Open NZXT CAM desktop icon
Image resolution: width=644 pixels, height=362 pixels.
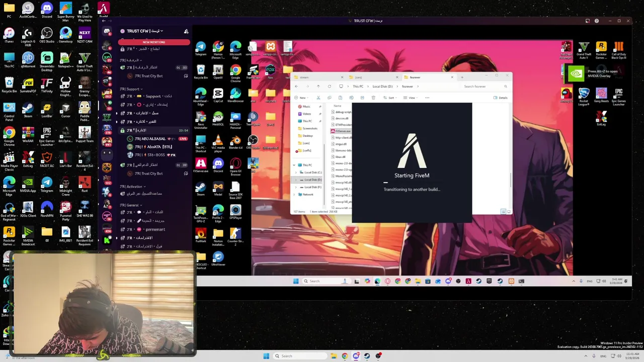click(x=85, y=35)
